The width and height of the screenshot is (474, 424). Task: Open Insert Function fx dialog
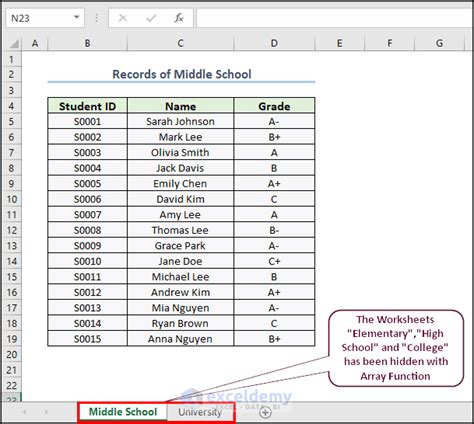click(x=179, y=18)
